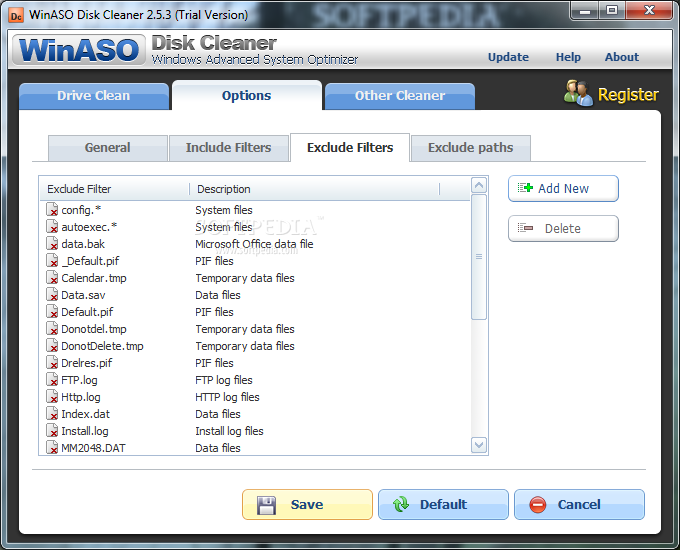
Task: Select the Install.log filter entry
Action: [x=255, y=431]
